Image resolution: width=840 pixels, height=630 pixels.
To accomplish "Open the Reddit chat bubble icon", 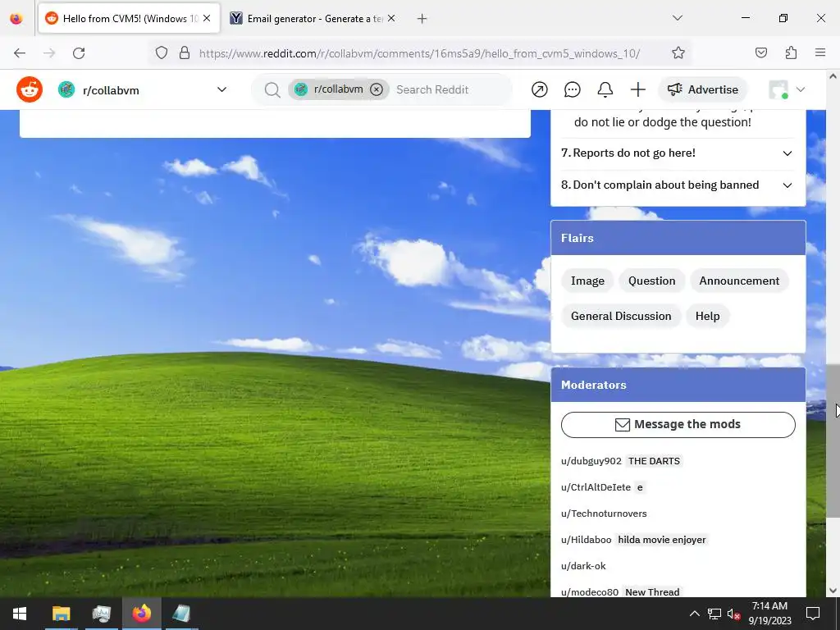I will click(572, 89).
